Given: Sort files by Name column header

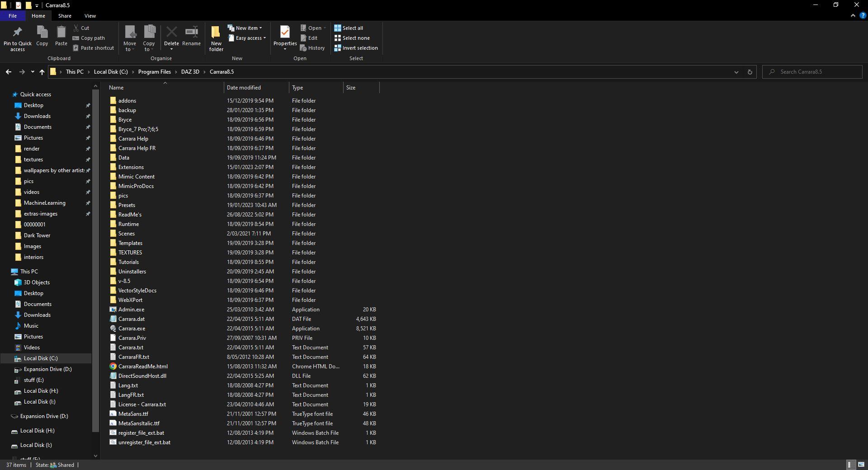Looking at the screenshot, I should click(x=165, y=88).
